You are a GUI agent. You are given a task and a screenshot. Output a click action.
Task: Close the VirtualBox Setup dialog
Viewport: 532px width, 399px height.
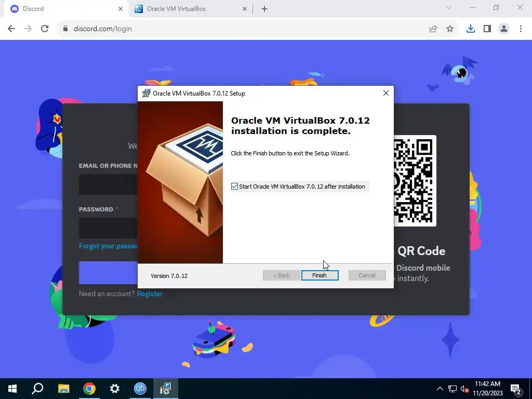coord(386,93)
